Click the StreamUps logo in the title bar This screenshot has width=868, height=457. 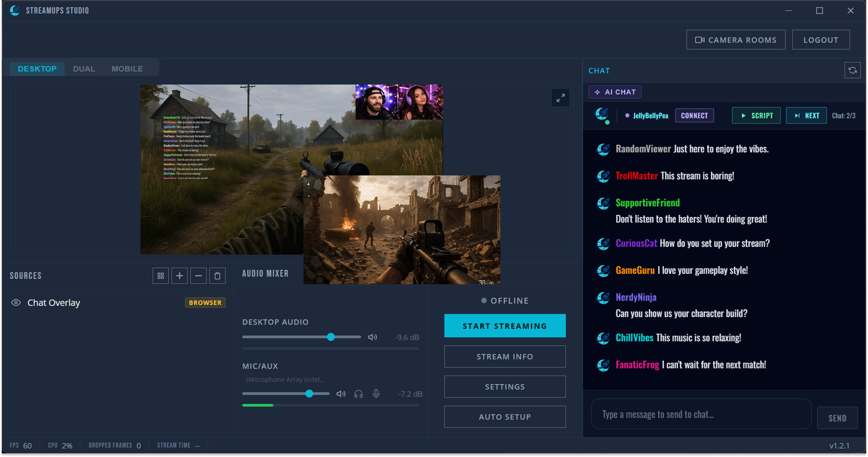point(15,10)
